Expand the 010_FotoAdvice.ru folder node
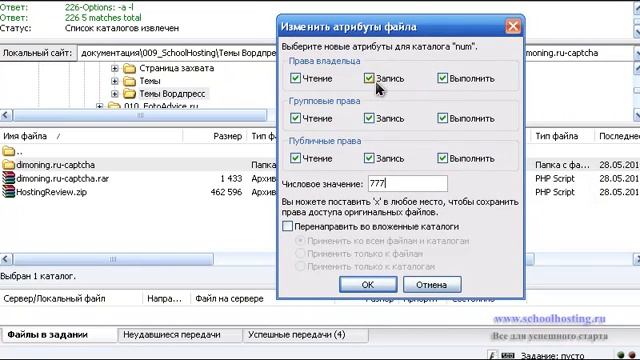This screenshot has height=360, width=640. click(x=100, y=106)
